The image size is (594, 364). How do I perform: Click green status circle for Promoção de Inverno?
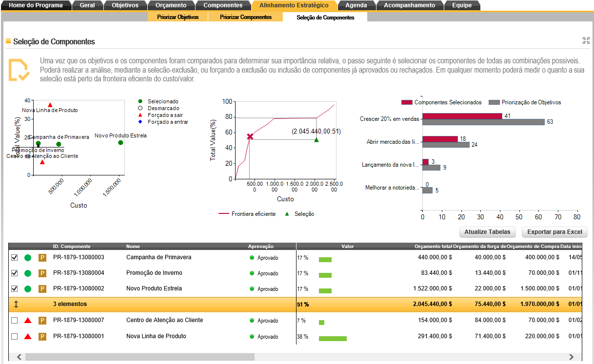click(28, 274)
